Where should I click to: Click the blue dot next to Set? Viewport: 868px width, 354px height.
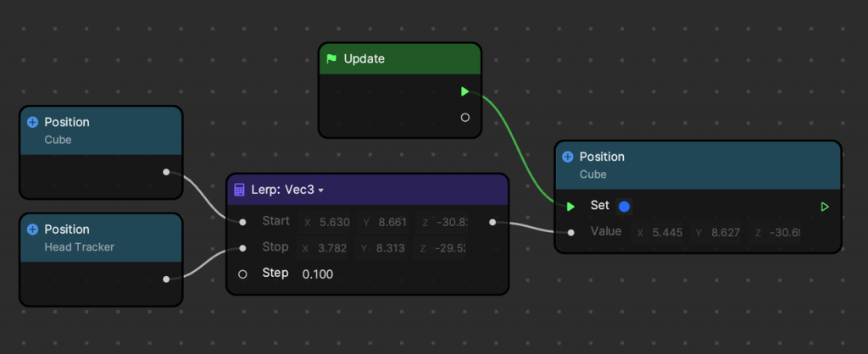click(x=625, y=206)
